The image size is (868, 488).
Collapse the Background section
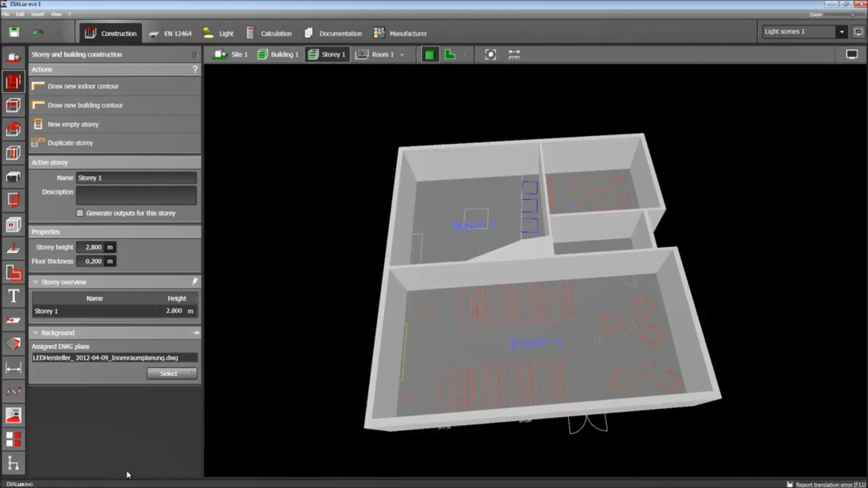(36, 333)
